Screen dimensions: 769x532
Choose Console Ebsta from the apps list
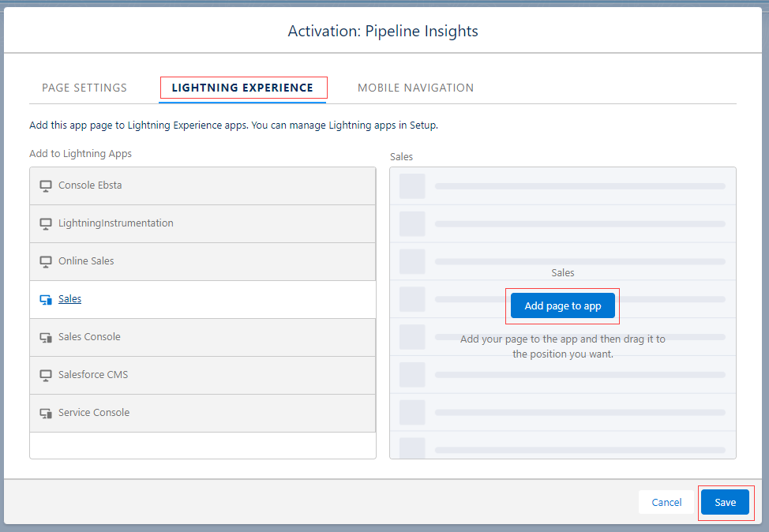tap(90, 185)
